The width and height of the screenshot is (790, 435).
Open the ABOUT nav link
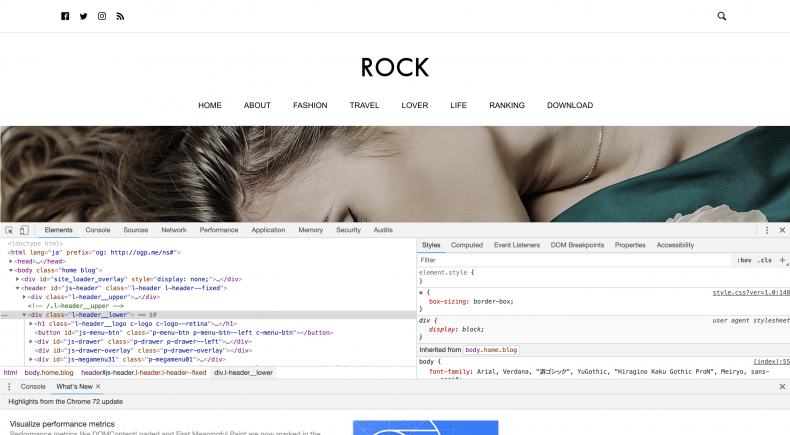click(257, 105)
